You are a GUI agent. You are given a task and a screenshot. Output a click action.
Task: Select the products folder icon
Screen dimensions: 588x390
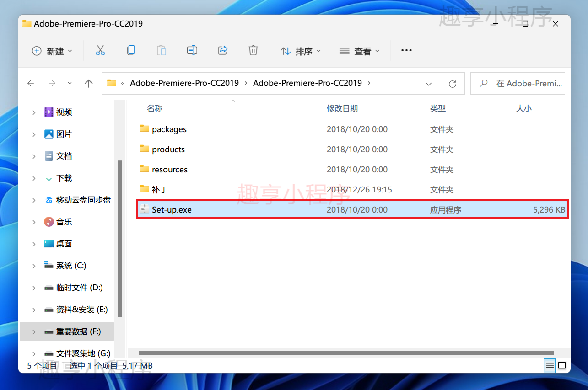145,149
